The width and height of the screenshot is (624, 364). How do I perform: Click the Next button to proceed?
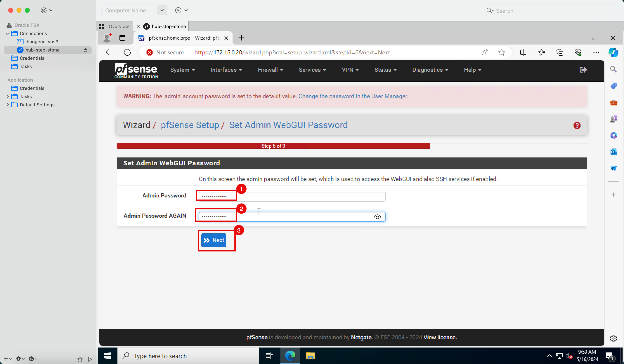(x=215, y=240)
